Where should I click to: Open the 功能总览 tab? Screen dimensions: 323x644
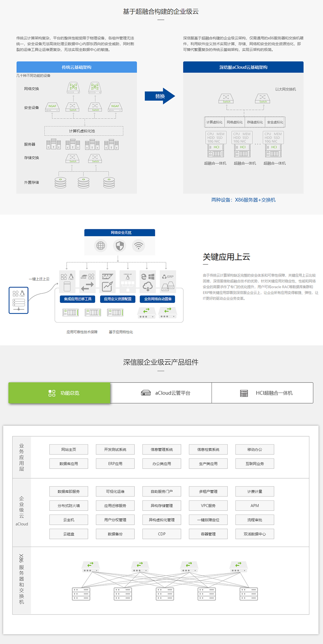[59, 393]
